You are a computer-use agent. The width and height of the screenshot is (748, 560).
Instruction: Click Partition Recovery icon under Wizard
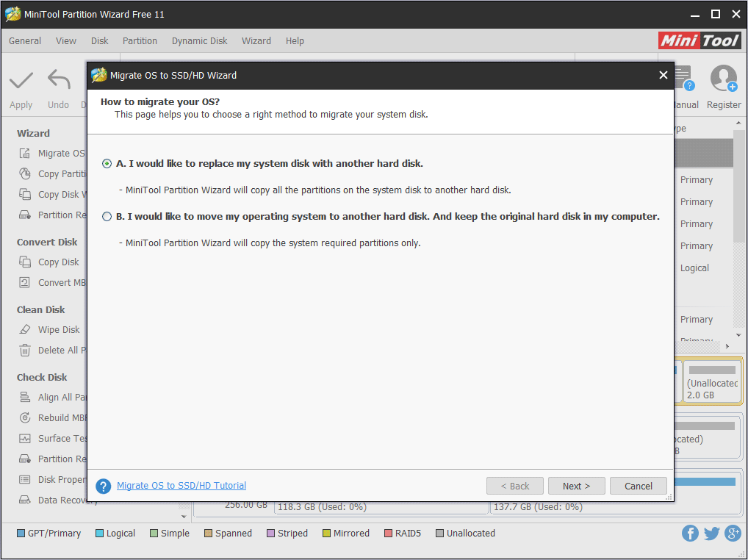tap(24, 215)
